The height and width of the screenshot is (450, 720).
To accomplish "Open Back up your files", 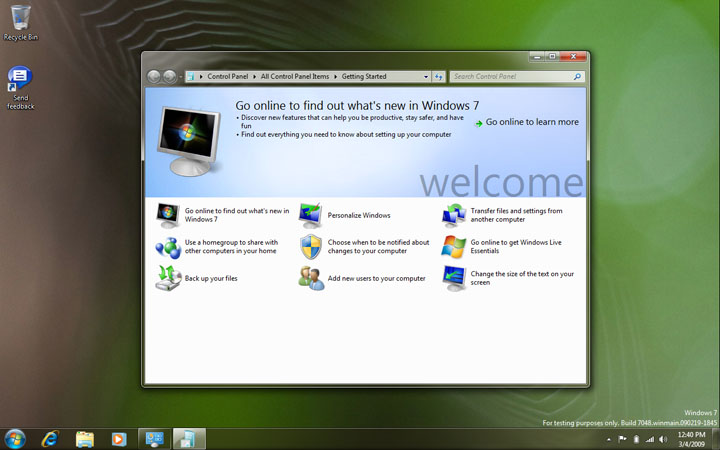I will point(211,278).
